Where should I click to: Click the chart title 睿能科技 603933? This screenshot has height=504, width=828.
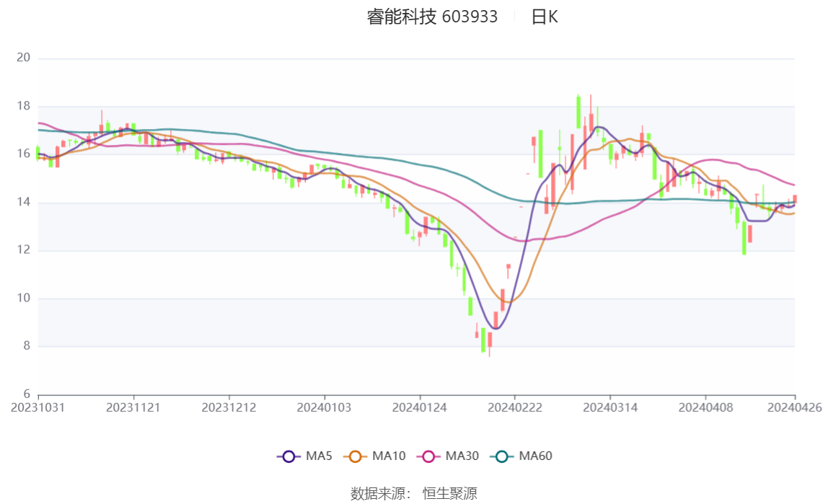[432, 17]
